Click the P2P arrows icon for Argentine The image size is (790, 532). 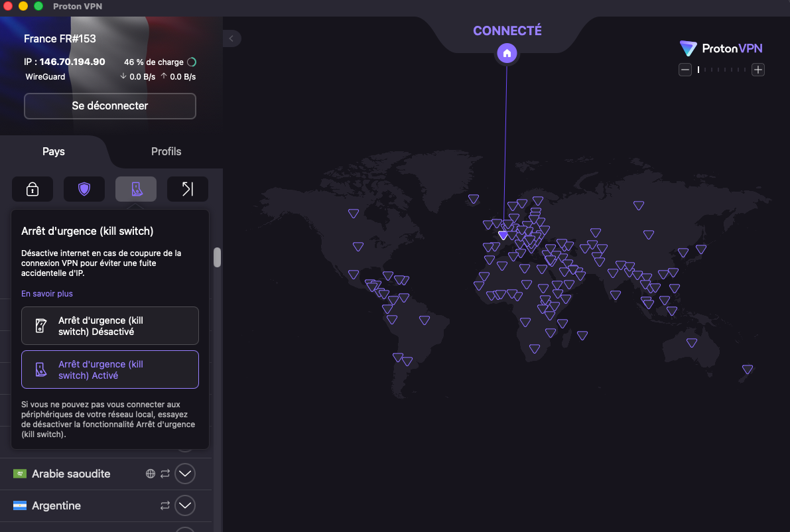pos(165,505)
